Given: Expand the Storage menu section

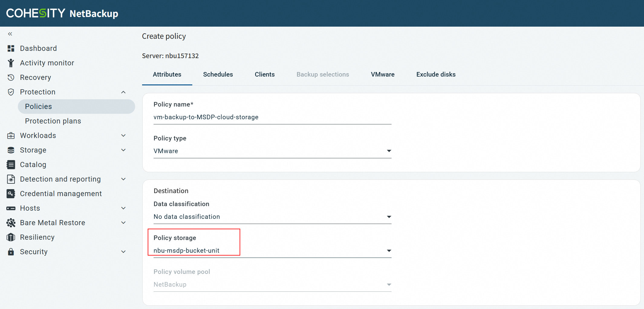Looking at the screenshot, I should coord(123,150).
